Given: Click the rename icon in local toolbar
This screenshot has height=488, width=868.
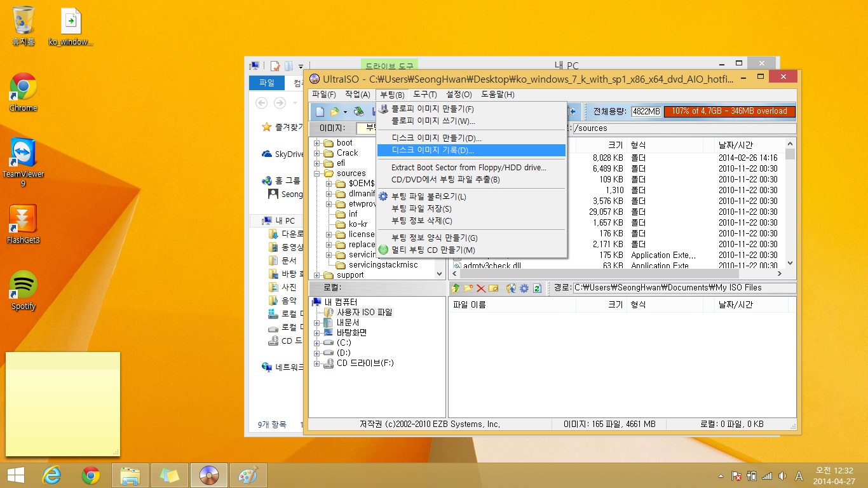Looking at the screenshot, I should coord(493,288).
